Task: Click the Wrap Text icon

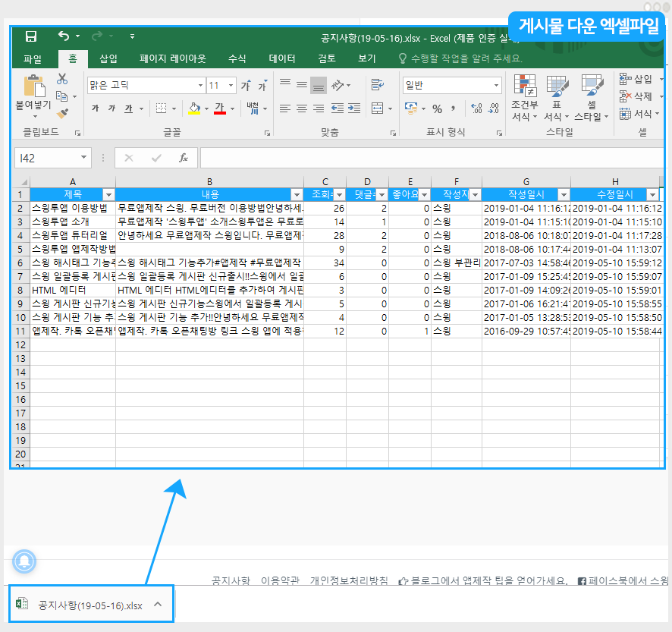Action: click(x=377, y=84)
